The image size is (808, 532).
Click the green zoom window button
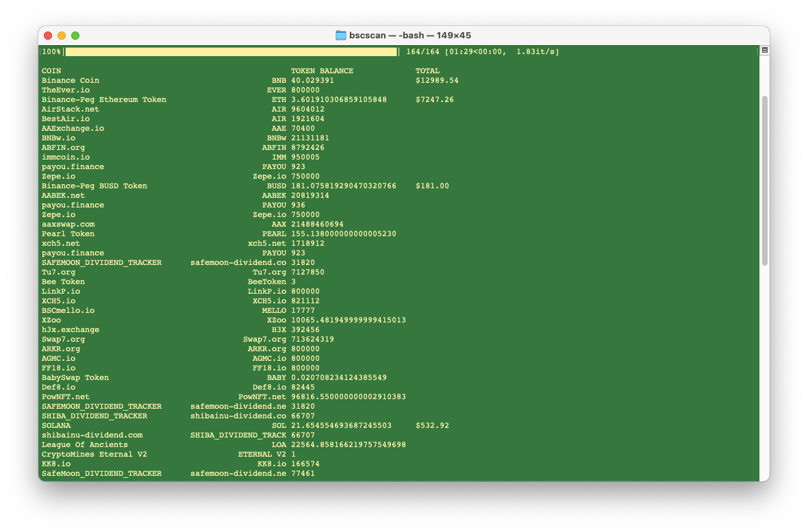[x=75, y=36]
